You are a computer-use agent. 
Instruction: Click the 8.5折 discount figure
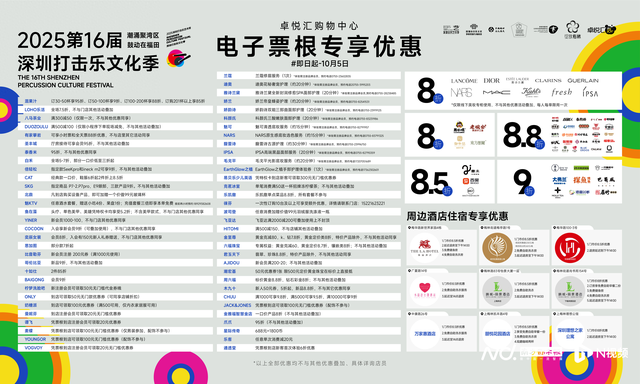click(x=431, y=182)
